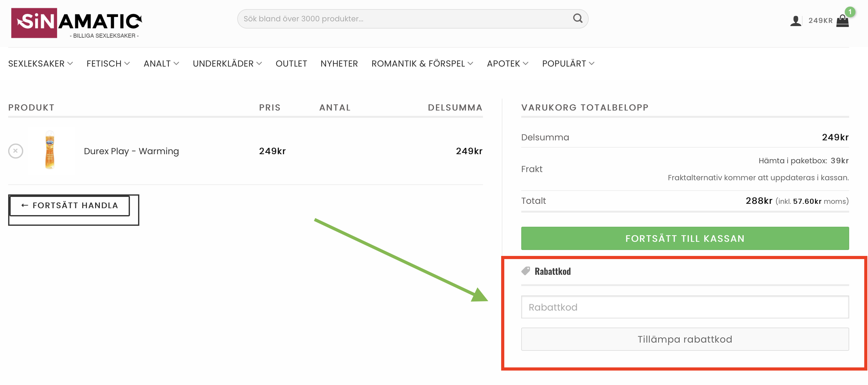This screenshot has height=385, width=868.
Task: Open the user account icon
Action: coord(796,21)
